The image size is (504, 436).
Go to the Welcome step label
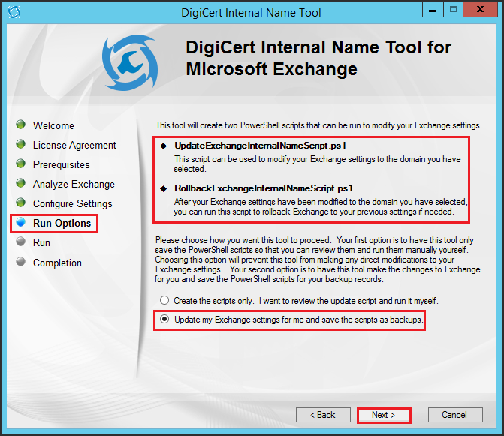[x=53, y=125]
